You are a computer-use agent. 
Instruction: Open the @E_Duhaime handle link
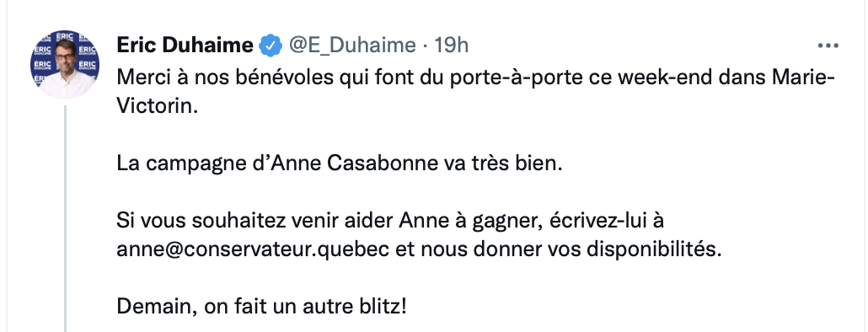[352, 46]
